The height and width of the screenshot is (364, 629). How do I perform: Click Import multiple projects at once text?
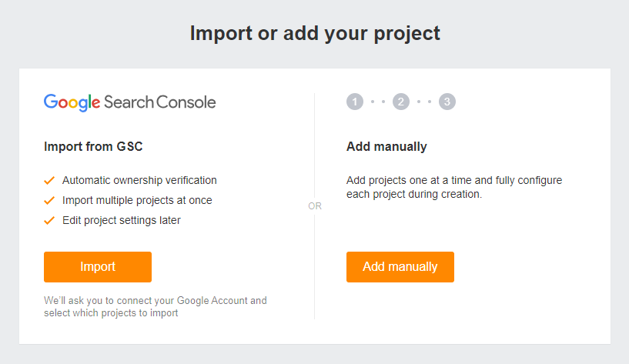click(137, 200)
